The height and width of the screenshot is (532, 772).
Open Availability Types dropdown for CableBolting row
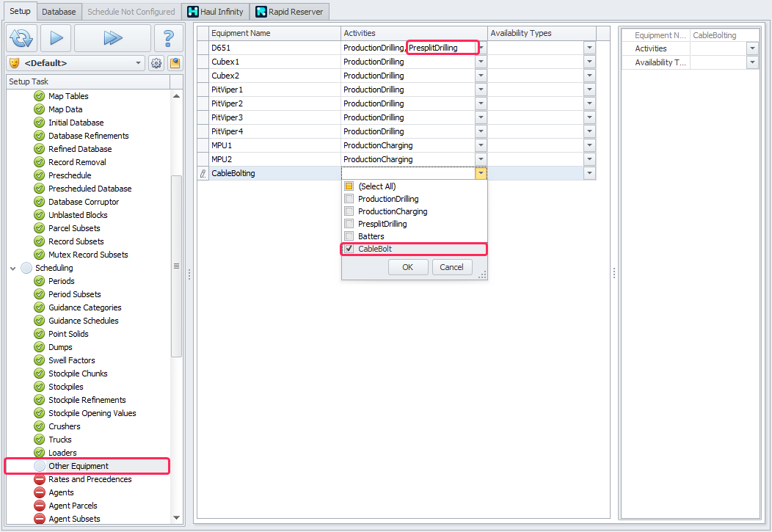click(x=589, y=173)
